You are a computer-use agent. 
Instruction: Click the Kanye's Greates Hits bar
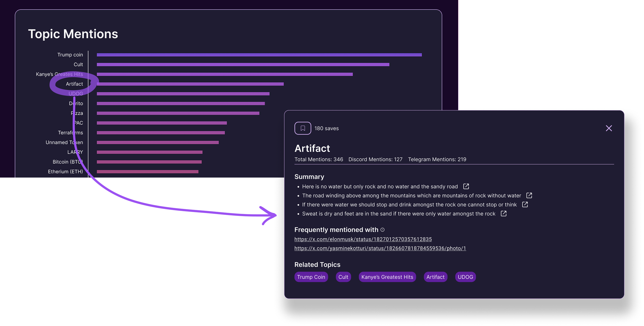click(x=224, y=74)
